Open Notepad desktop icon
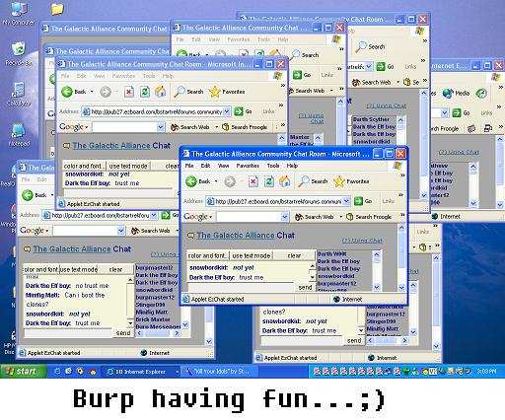Viewport: 505px width, 420px height. pyautogui.click(x=19, y=135)
